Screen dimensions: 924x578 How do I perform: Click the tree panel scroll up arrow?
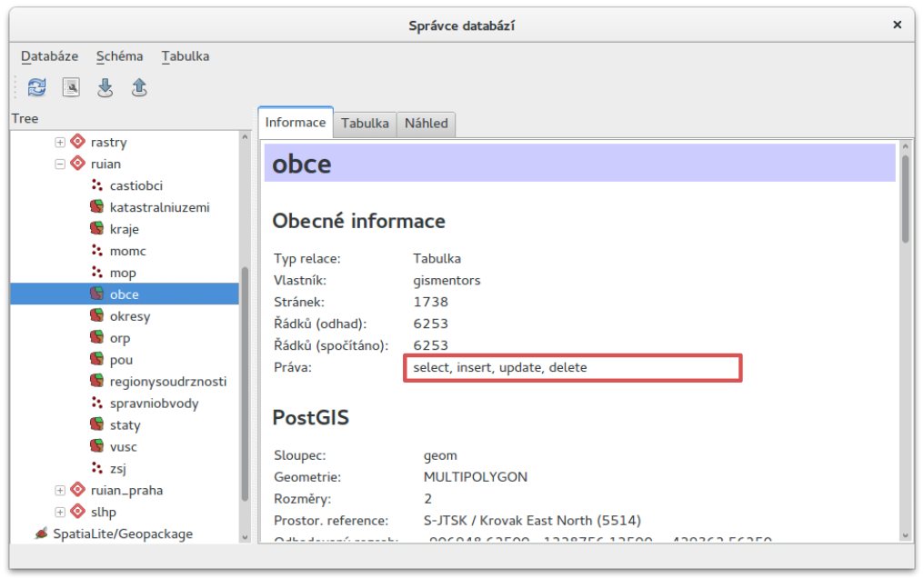(245, 136)
